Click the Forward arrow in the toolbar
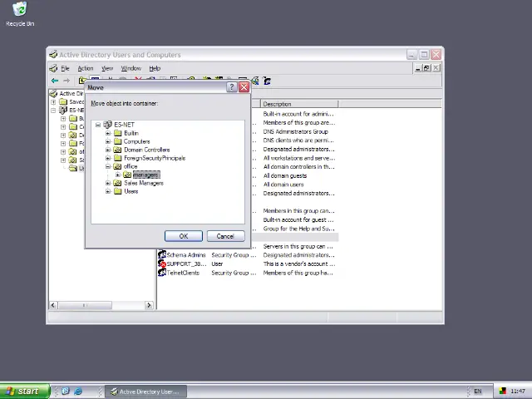The image size is (532, 399). click(66, 81)
